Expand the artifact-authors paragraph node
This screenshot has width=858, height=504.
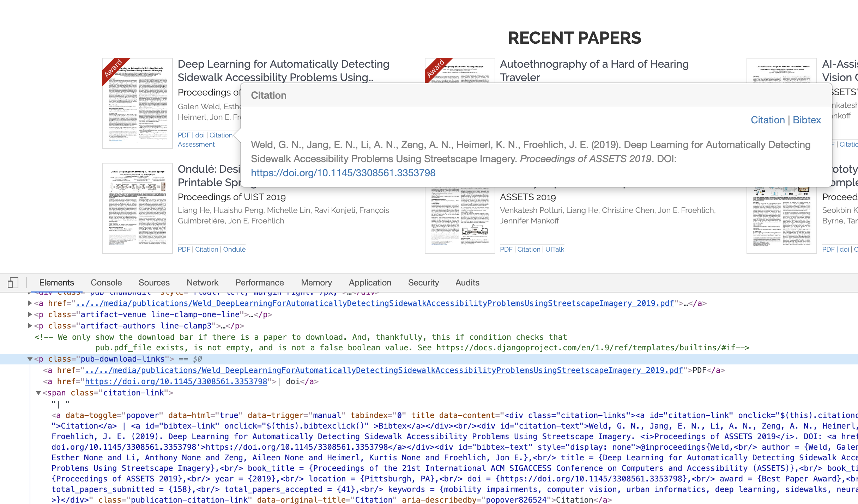click(30, 325)
